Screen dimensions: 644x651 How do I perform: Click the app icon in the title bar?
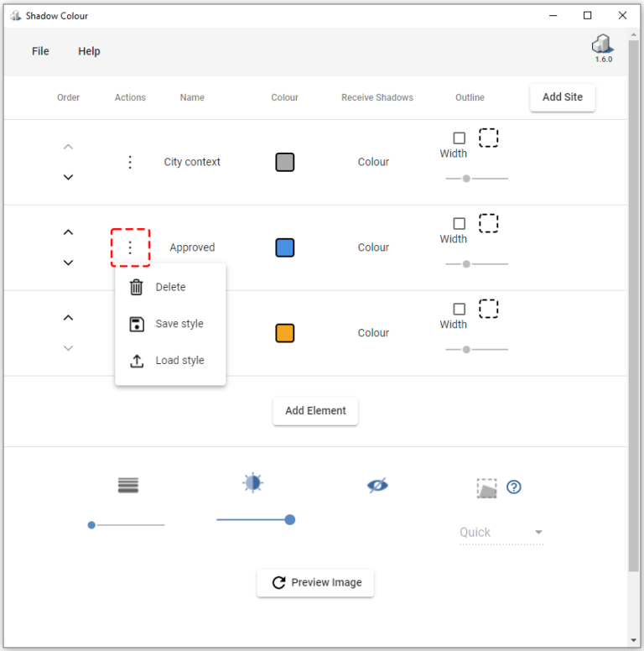click(16, 16)
